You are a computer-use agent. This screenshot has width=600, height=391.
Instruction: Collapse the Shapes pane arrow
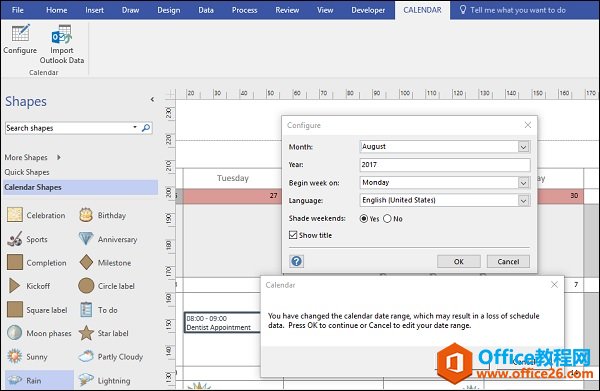tap(152, 99)
